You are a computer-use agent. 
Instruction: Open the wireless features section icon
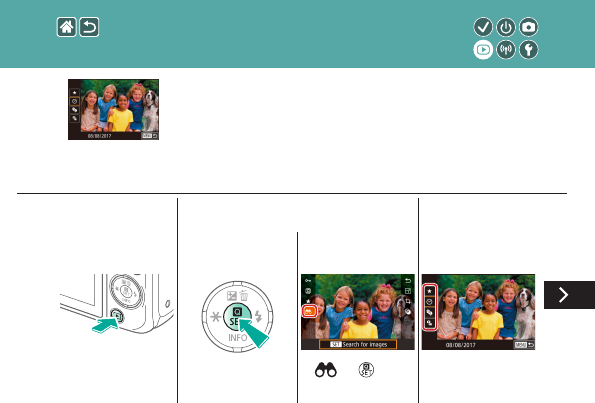506,50
